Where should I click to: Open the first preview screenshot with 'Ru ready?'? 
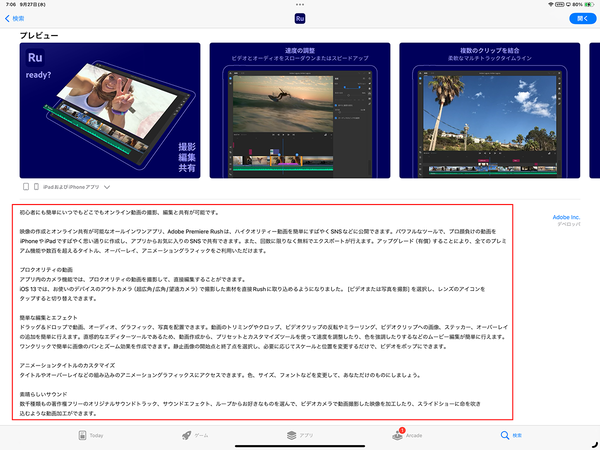pyautogui.click(x=110, y=110)
